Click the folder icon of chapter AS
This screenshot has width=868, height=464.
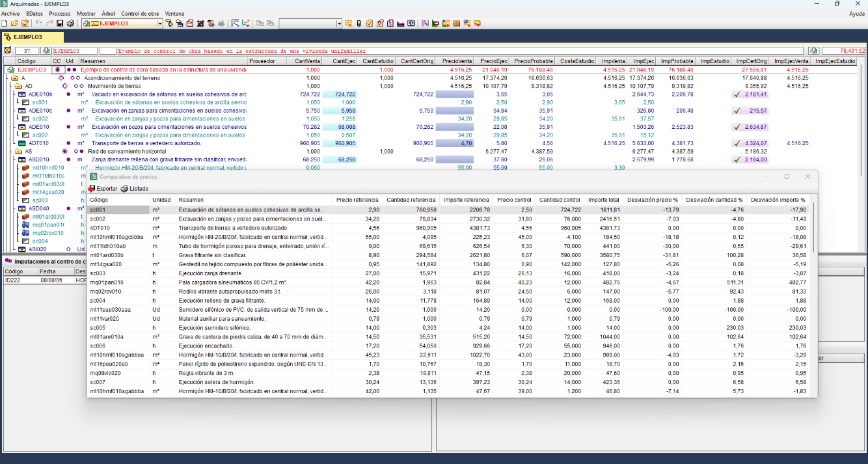[18, 151]
